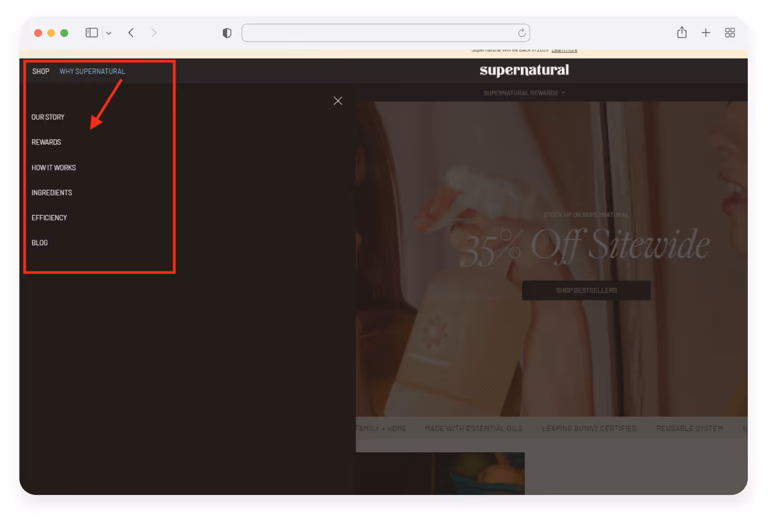This screenshot has width=768, height=532.
Task: Click the MADE WITH ESSENTIAL OILS text
Action: (473, 428)
